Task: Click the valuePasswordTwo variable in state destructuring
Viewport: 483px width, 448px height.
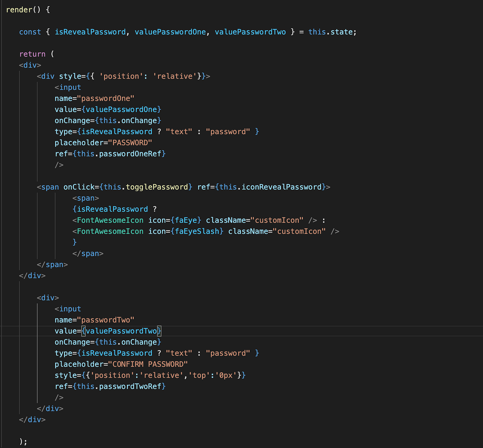Action: [x=250, y=32]
